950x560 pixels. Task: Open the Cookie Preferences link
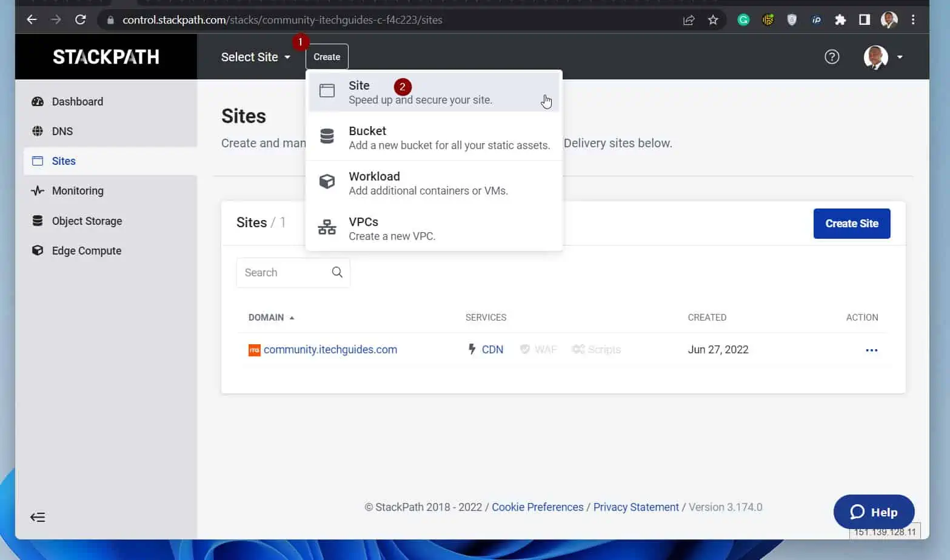pos(538,507)
